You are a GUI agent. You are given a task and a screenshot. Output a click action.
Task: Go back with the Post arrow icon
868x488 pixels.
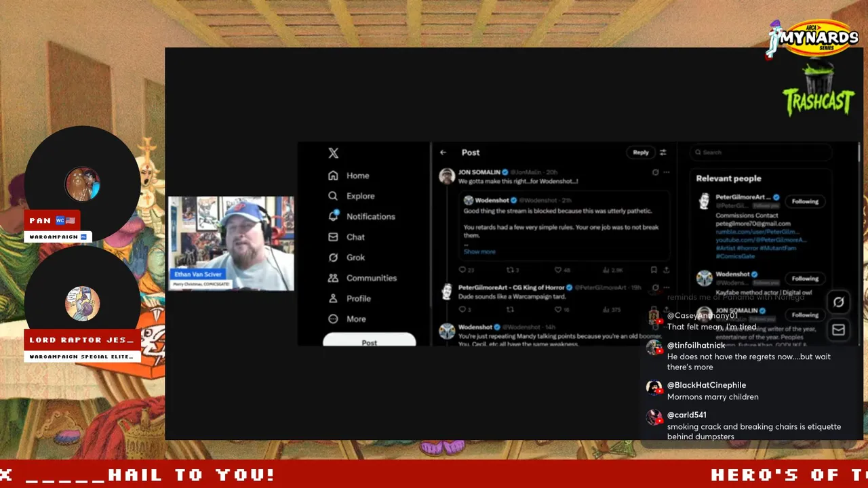point(443,152)
